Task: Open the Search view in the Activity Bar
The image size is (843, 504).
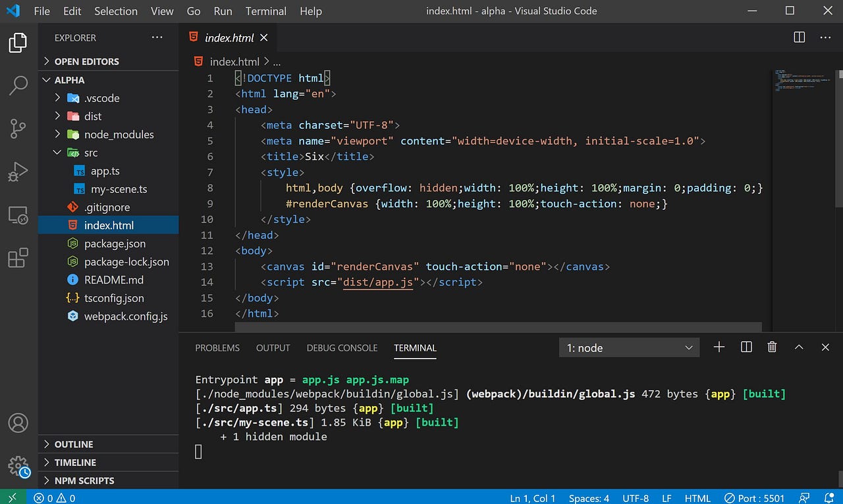Action: point(17,86)
